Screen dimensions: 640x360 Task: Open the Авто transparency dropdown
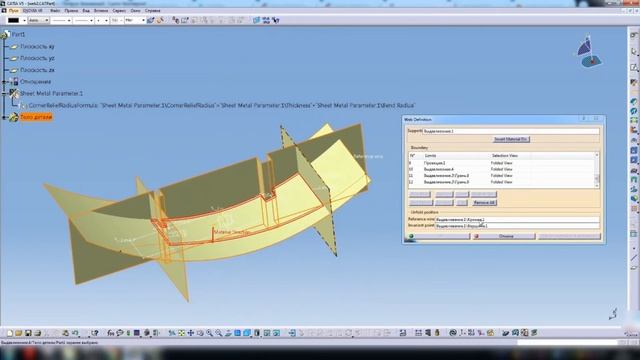pyautogui.click(x=39, y=20)
